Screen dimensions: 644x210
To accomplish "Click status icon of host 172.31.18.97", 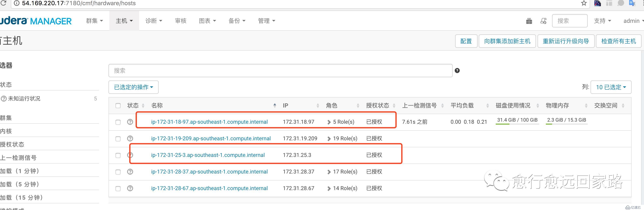I will pos(130,122).
